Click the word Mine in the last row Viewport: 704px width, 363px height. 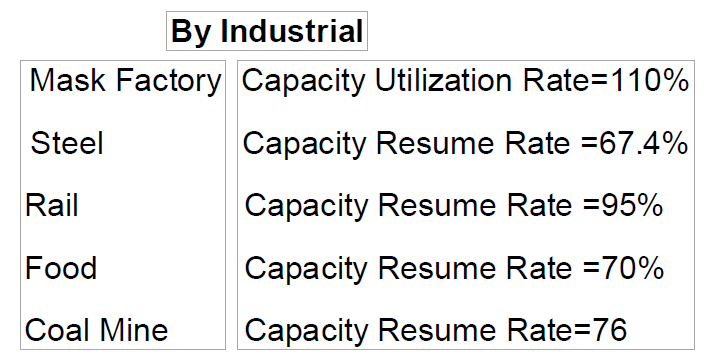pyautogui.click(x=133, y=330)
